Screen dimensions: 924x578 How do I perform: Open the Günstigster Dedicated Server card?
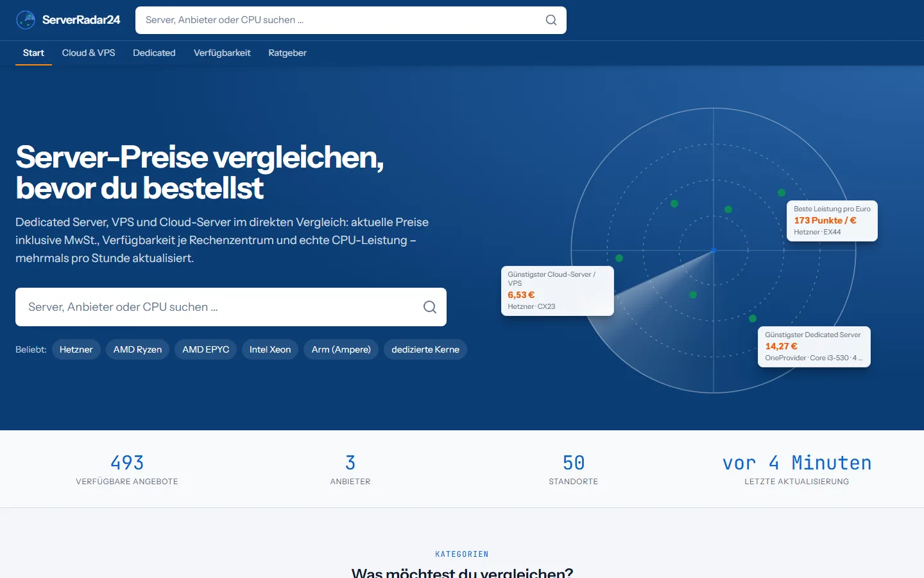coord(814,347)
